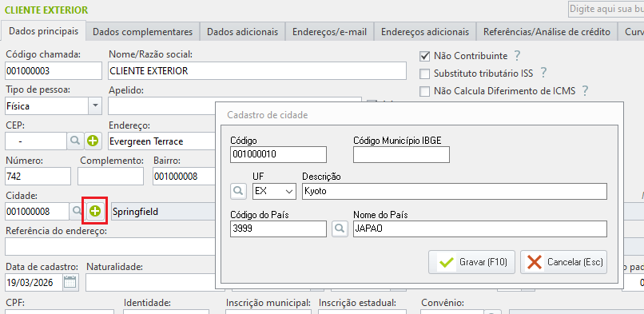The image size is (644, 314).
Task: Add a new city with Cidade plus icon
Action: coord(95,212)
